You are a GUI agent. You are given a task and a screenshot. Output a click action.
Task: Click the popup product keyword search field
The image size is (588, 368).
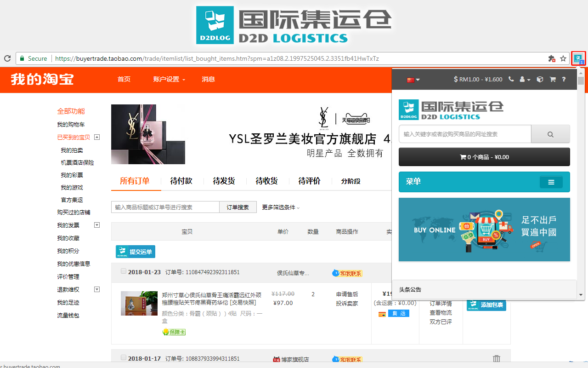pyautogui.click(x=465, y=134)
